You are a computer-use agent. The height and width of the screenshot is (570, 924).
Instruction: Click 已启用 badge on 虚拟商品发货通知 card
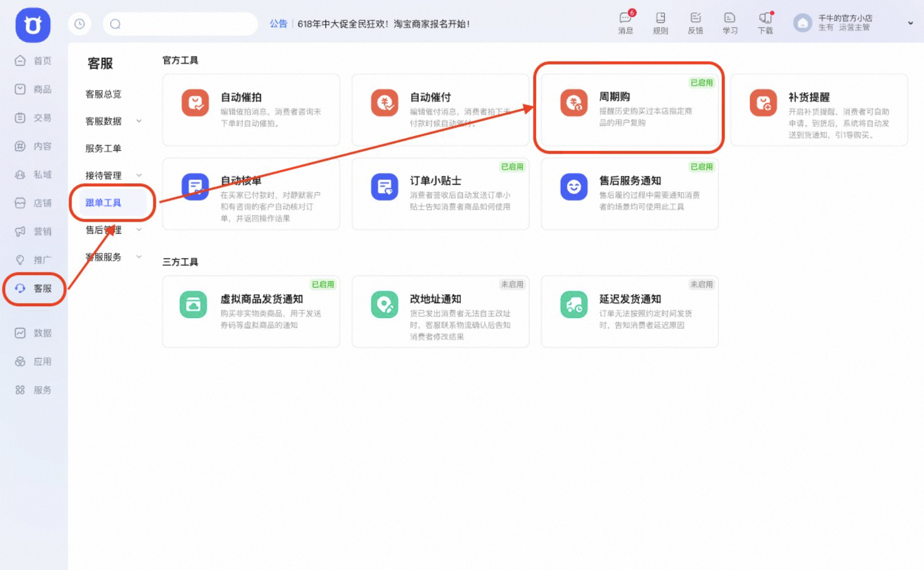(x=323, y=284)
